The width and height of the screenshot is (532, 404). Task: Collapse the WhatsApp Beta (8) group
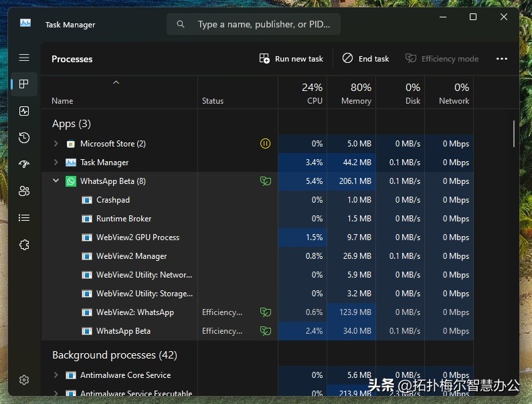(56, 181)
